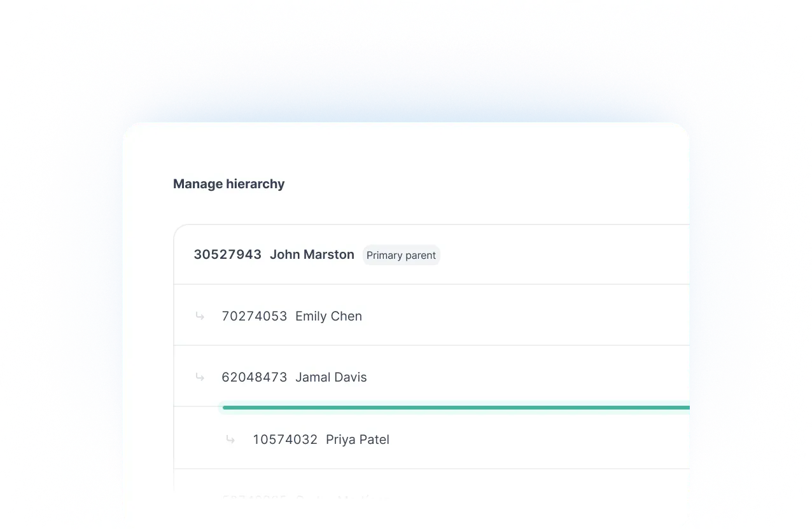
Task: Click the Manage hierarchy heading
Action: pyautogui.click(x=228, y=184)
